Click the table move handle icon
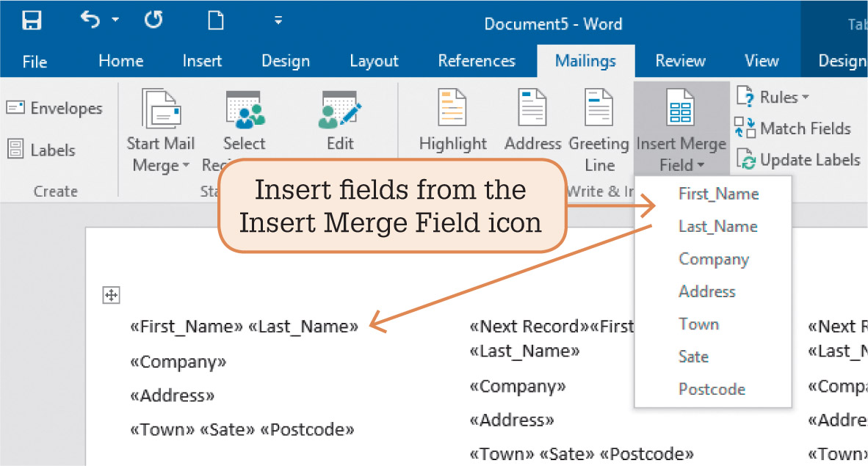Viewport: 868px width, 466px height. pos(112,295)
